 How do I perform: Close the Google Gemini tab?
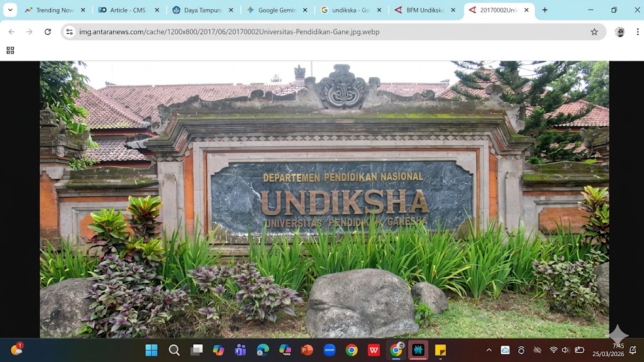(305, 10)
